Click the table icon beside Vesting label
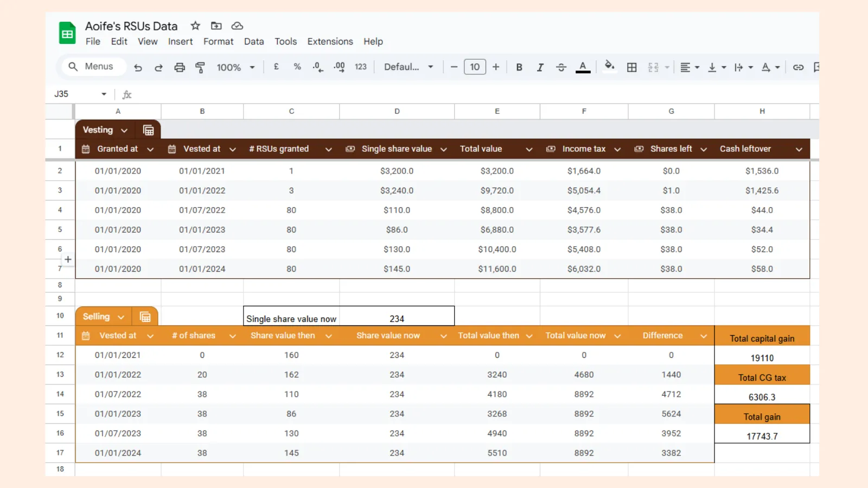 pos(148,130)
